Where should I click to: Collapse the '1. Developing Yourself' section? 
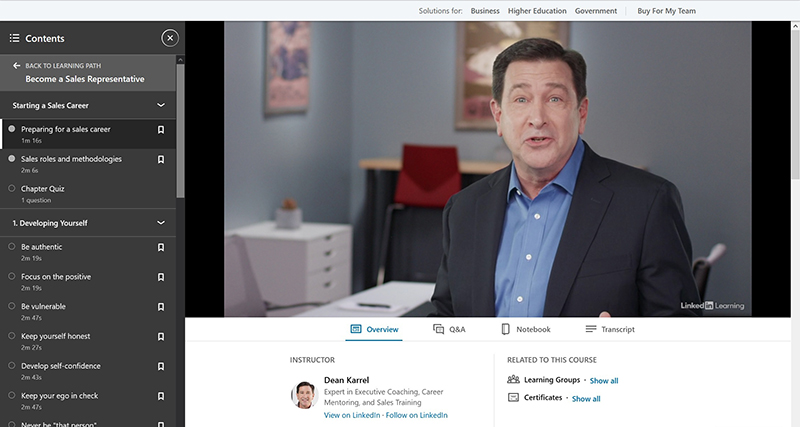coord(161,223)
